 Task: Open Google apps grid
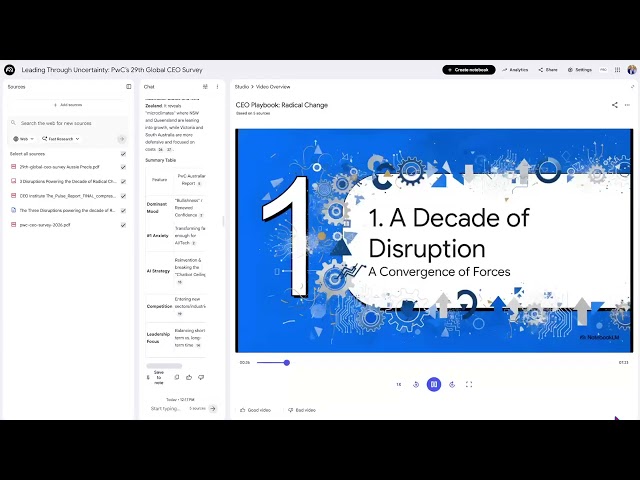[x=618, y=70]
